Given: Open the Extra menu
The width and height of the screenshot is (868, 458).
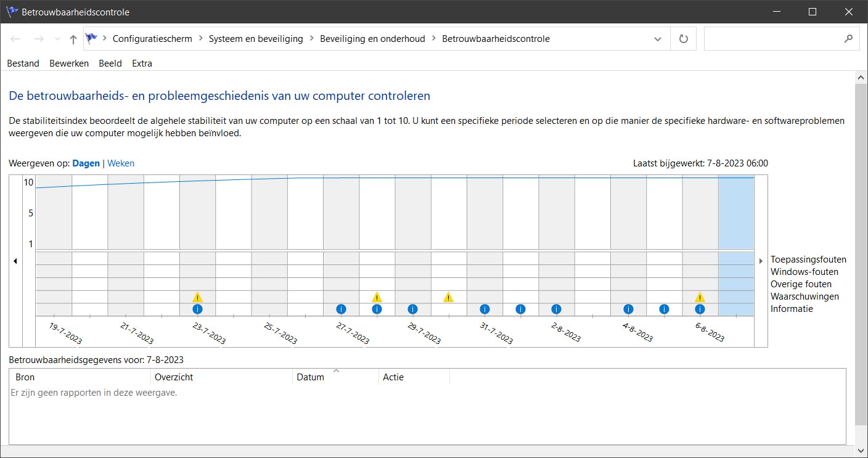Looking at the screenshot, I should (142, 63).
